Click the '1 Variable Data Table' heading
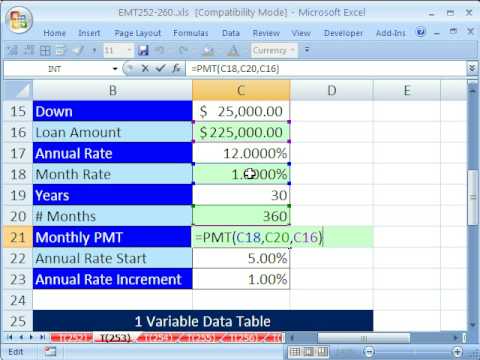The image size is (480, 360). coord(203,321)
